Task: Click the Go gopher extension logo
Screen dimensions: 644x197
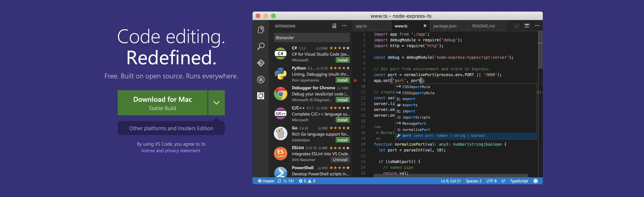Action: (280, 133)
